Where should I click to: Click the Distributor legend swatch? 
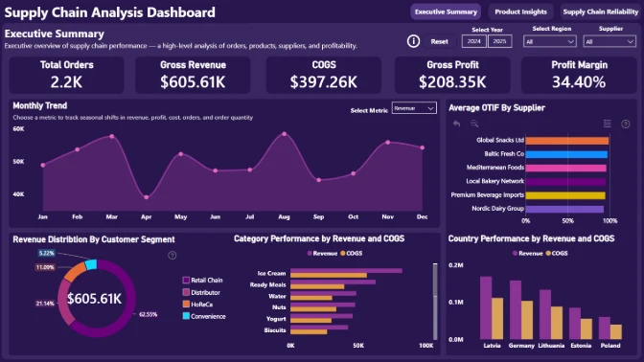[186, 292]
